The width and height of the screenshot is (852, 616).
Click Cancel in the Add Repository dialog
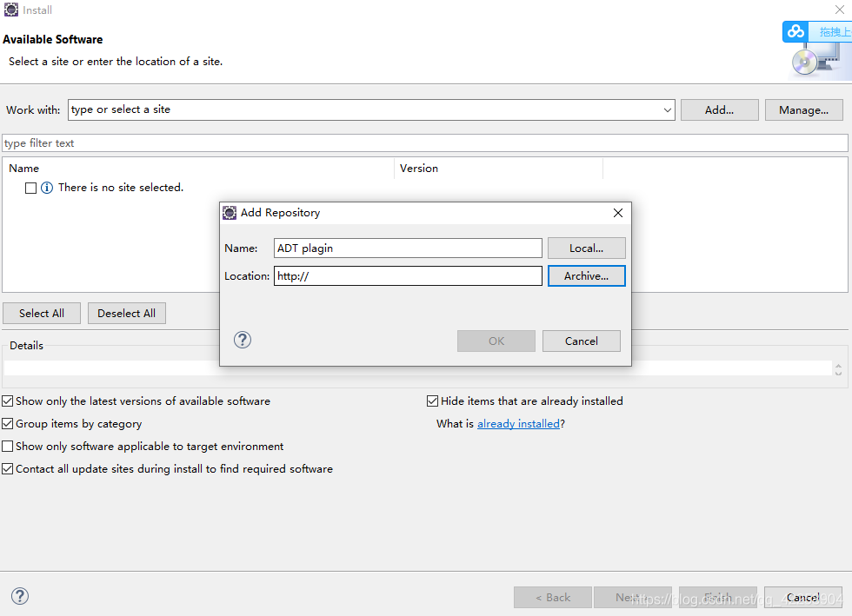point(581,341)
